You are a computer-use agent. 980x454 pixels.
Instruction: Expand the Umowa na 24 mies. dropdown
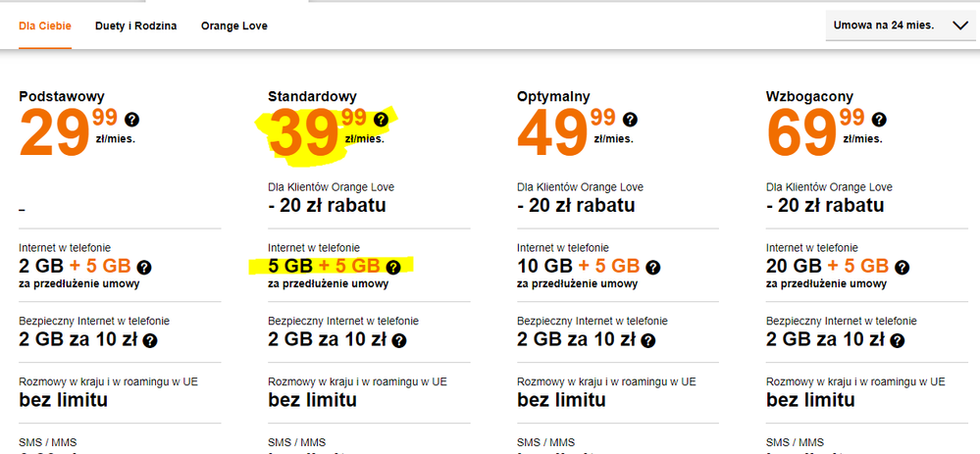[898, 25]
